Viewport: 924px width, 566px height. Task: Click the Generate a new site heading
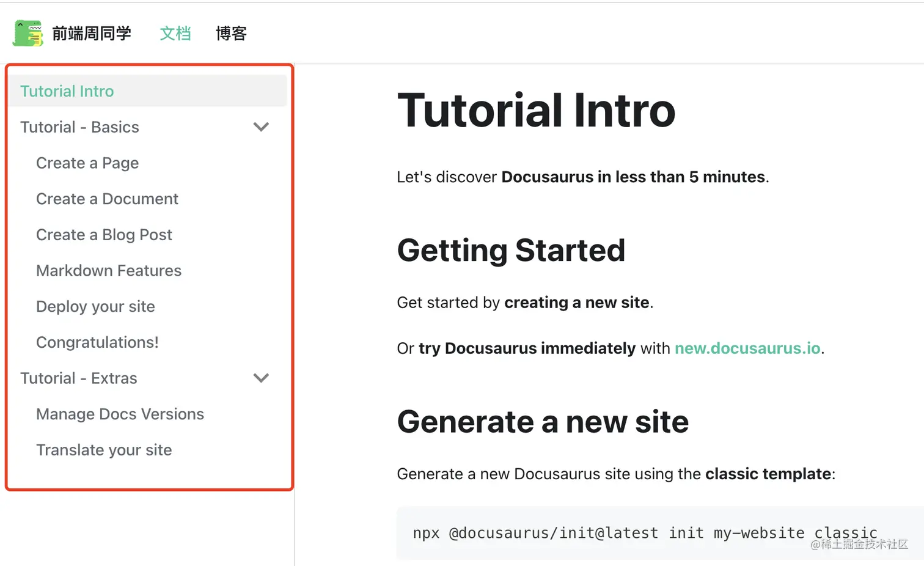[x=543, y=422]
